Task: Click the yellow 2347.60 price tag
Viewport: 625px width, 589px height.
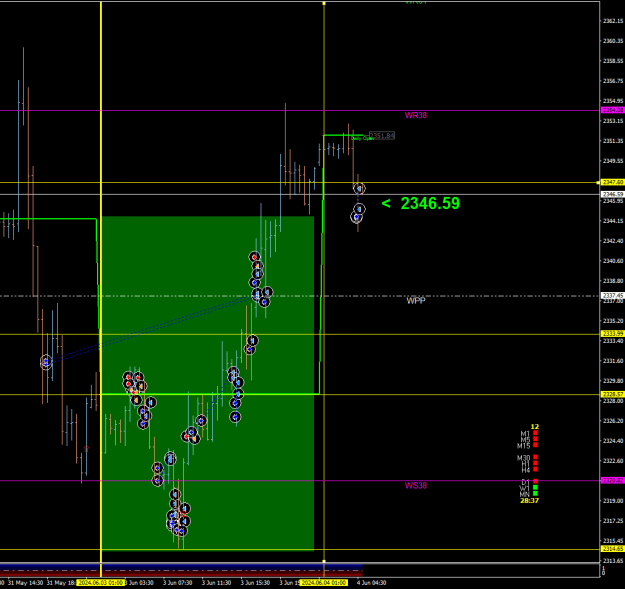Action: 613,182
